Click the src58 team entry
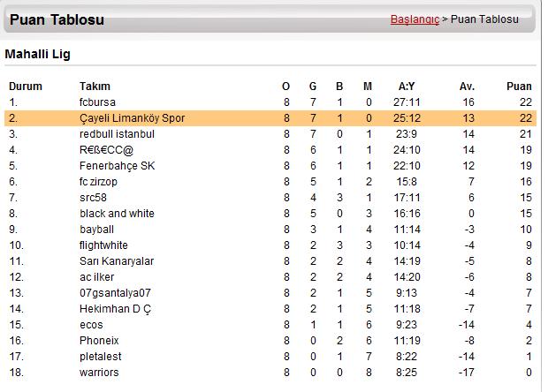 93,198
